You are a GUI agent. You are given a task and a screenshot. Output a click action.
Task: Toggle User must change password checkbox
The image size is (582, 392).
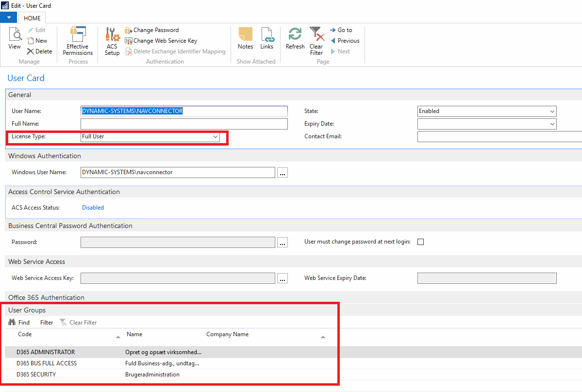(x=421, y=242)
